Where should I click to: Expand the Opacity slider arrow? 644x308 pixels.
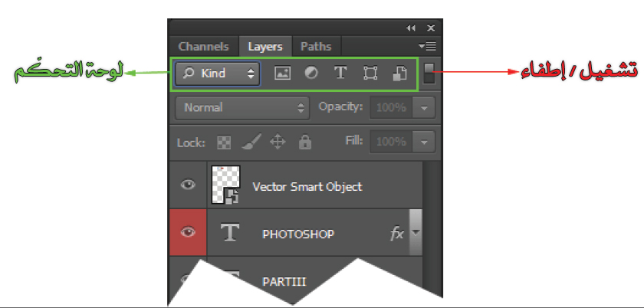point(424,108)
